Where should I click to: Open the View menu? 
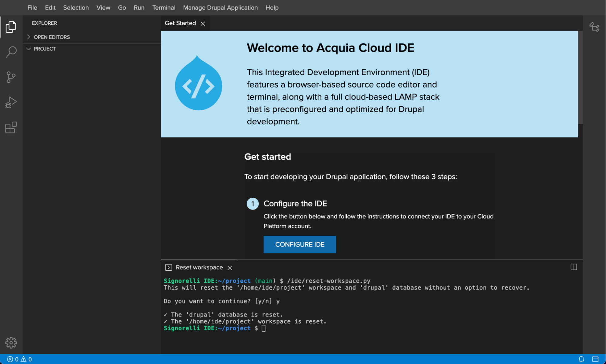[103, 8]
